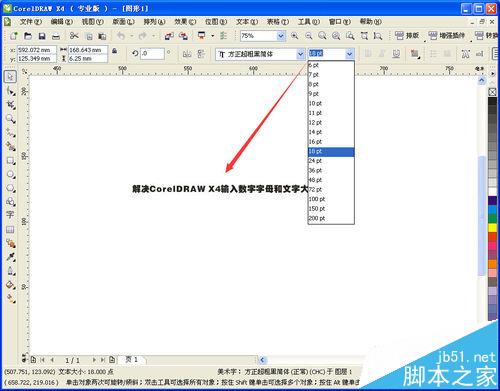Click the horizontal scrollbar left arrow
The width and height of the screenshot is (500, 391).
tap(262, 360)
